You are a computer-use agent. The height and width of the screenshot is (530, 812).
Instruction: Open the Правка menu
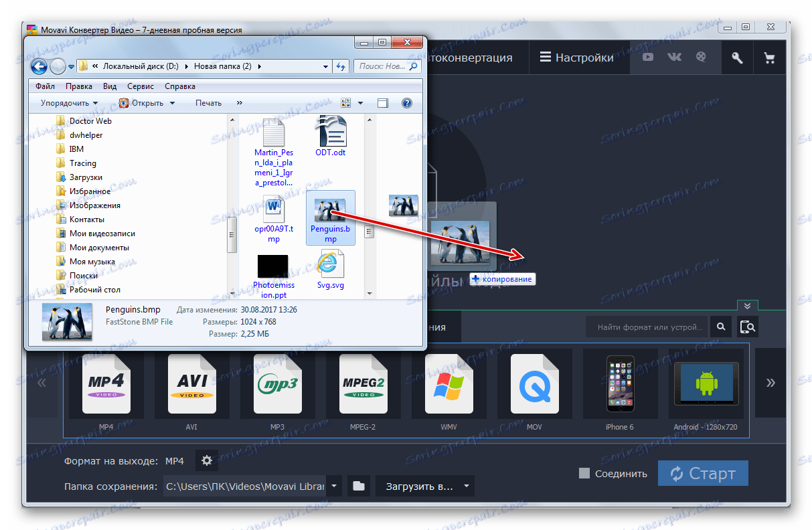[x=79, y=86]
